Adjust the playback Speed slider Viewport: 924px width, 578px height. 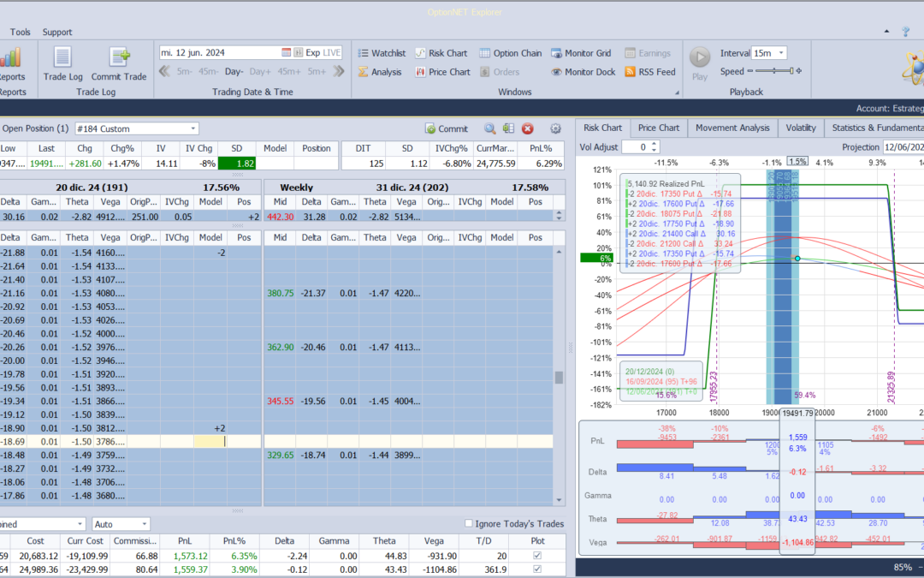pos(774,71)
